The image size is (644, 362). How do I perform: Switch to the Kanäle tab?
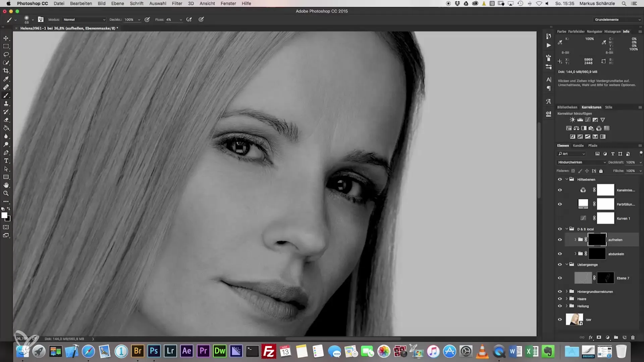pyautogui.click(x=578, y=145)
